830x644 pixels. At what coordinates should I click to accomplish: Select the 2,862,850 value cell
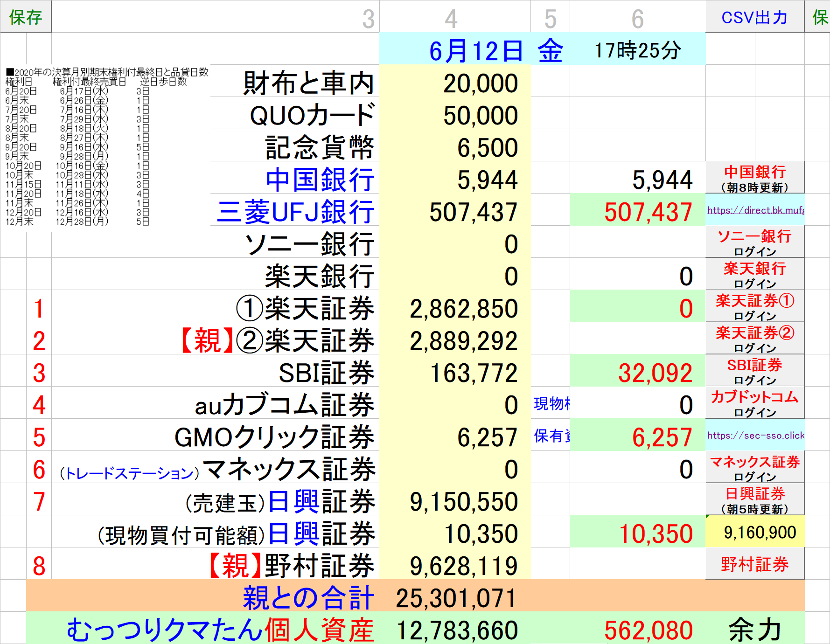point(455,306)
